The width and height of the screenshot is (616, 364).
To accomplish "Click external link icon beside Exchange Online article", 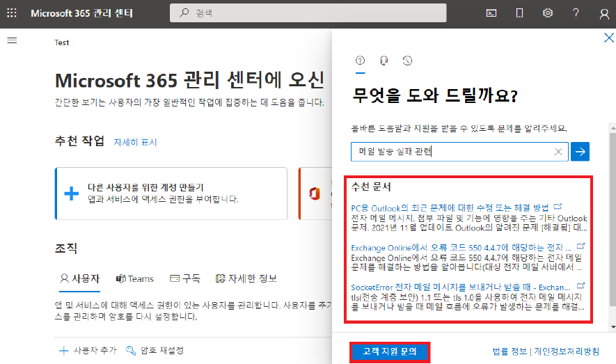I will (x=581, y=246).
